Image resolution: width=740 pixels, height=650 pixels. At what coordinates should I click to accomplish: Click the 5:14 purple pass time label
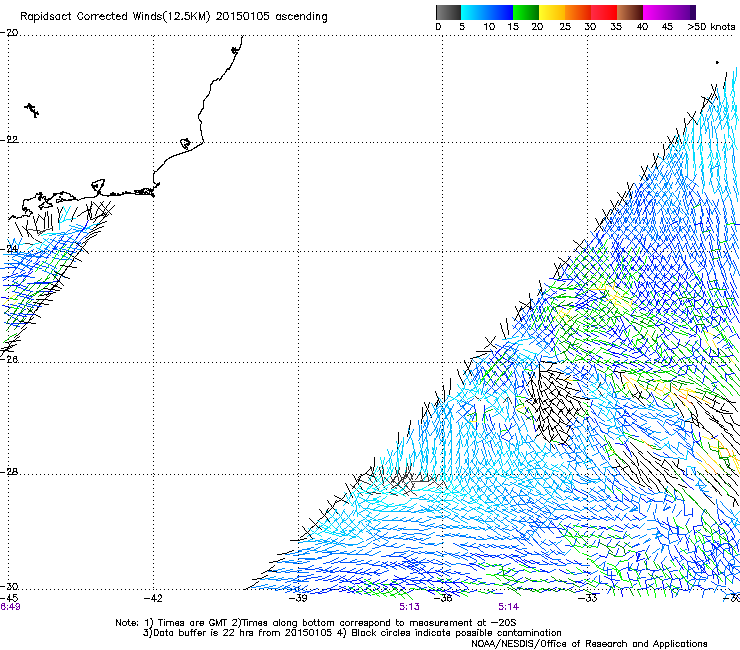508,607
